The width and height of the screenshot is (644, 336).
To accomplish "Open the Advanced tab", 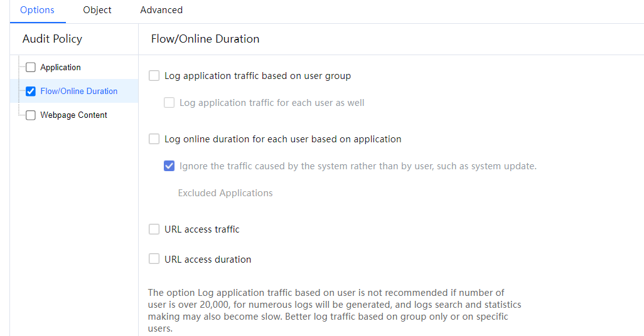I will point(161,10).
